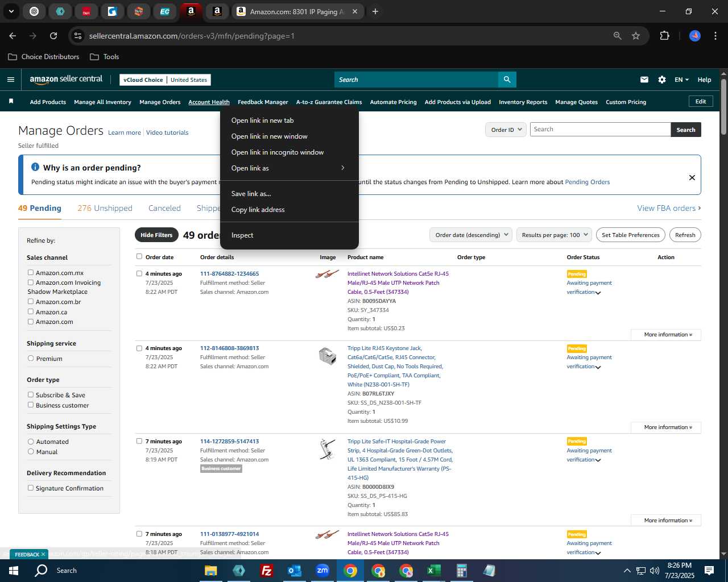Viewport: 728px width, 582px height.
Task: Open the browser extensions puzzle icon
Action: click(x=664, y=36)
